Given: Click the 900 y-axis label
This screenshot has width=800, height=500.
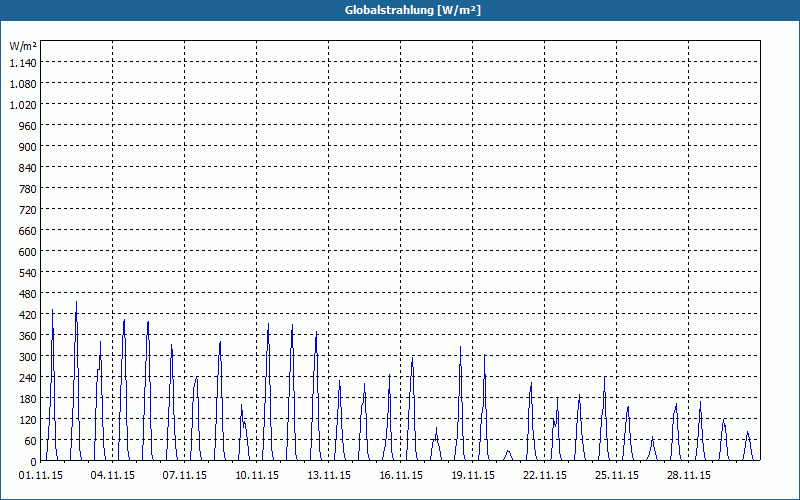Looking at the screenshot, I should [28, 147].
